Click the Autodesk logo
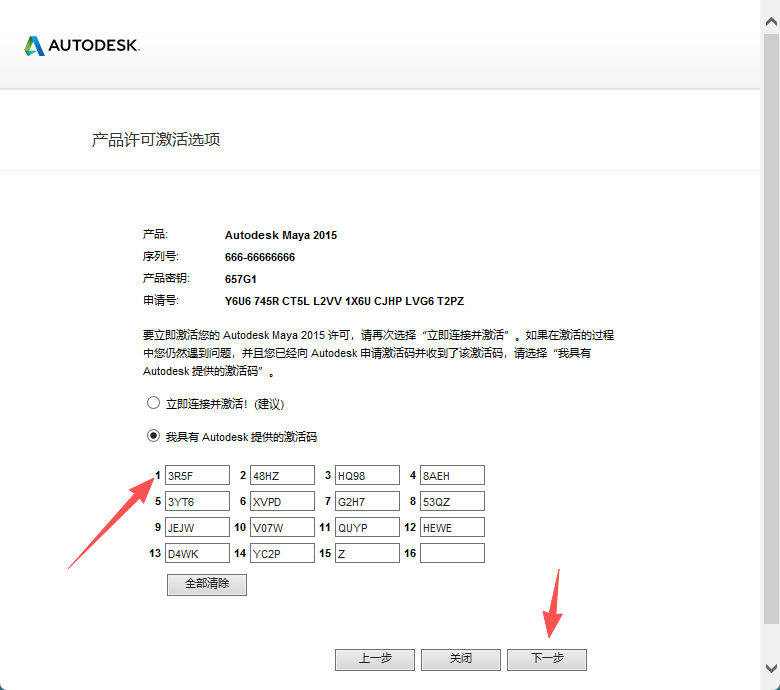The height and width of the screenshot is (690, 780). pos(82,46)
